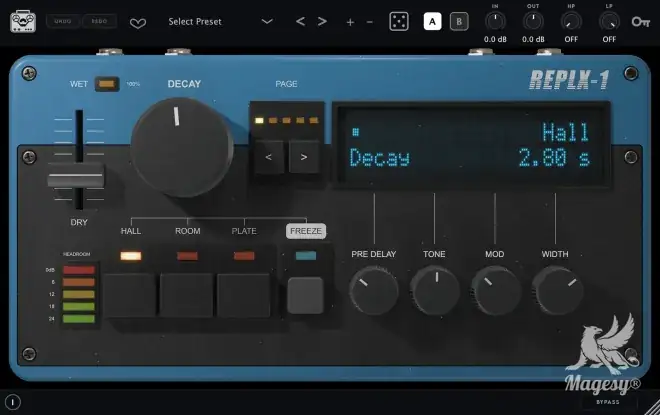Click the tape machine logo icon
The height and width of the screenshot is (415, 660).
point(23,21)
